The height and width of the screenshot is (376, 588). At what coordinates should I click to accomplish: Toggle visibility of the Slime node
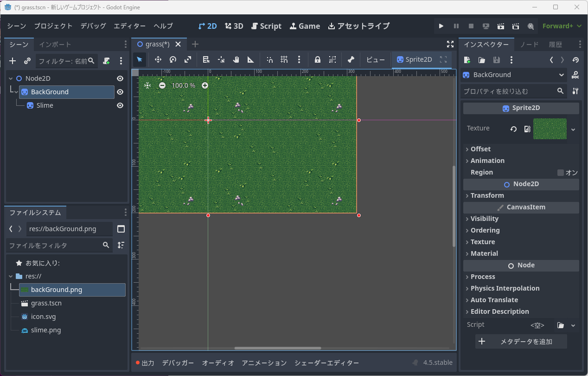[x=120, y=105]
